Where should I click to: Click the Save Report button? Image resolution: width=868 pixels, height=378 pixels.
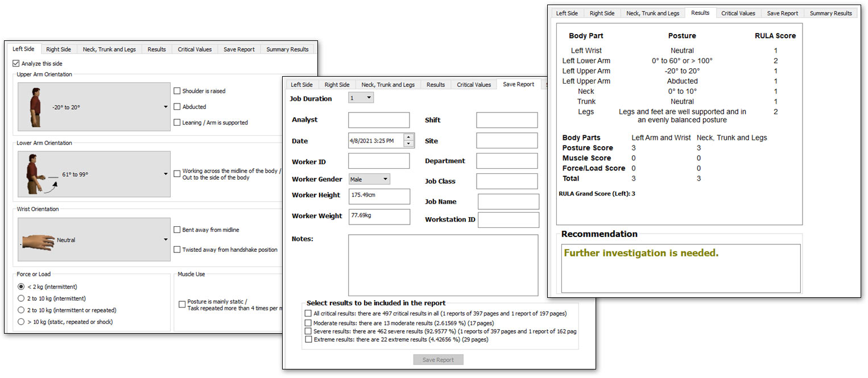438,359
